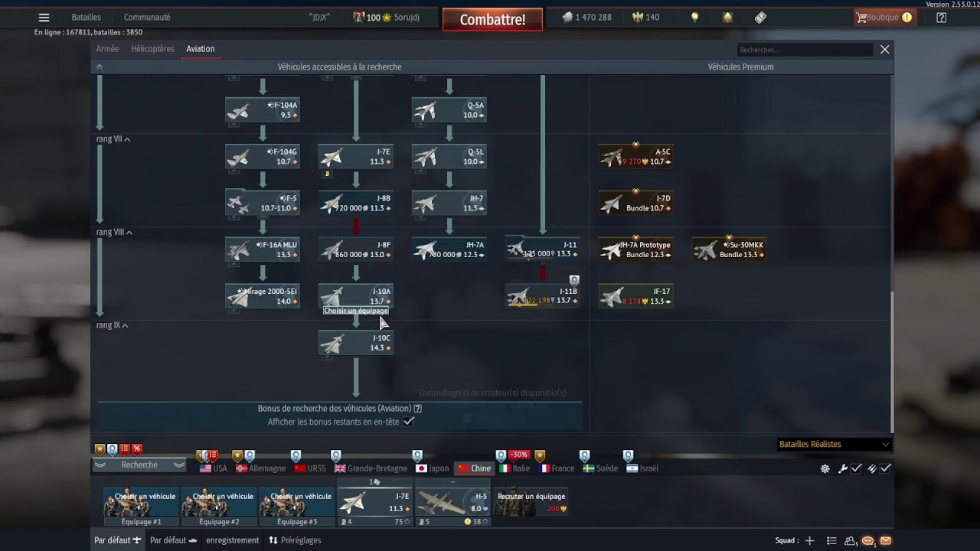Open the Batailles menu
Screen dimensions: 980x551
click(86, 17)
